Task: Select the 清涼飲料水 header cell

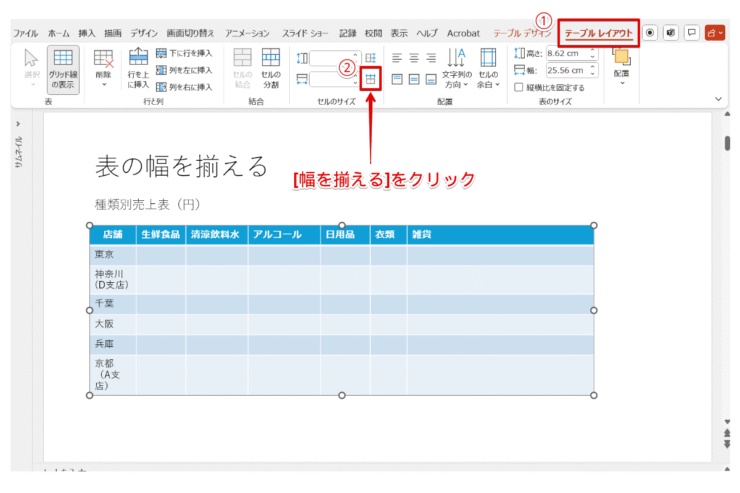Action: (x=215, y=234)
